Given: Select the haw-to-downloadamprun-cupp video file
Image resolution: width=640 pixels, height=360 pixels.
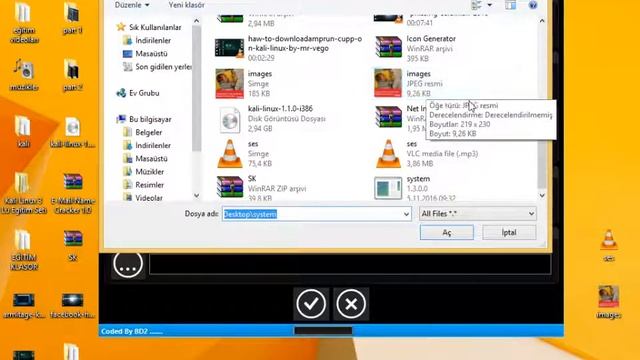Looking at the screenshot, I should (289, 48).
